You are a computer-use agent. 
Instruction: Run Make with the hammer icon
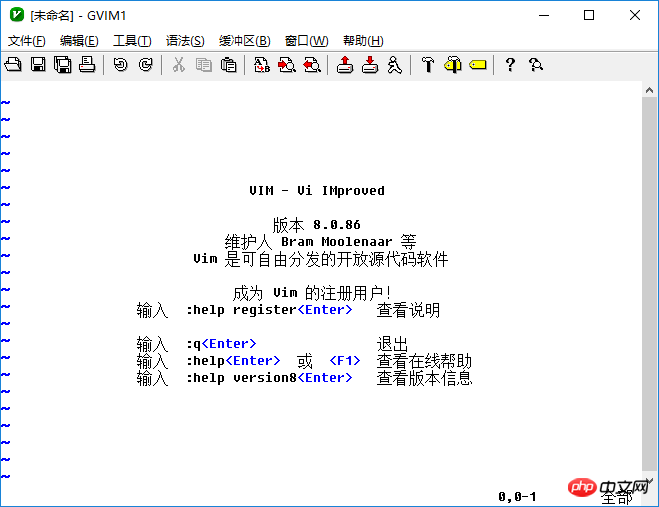(x=428, y=65)
